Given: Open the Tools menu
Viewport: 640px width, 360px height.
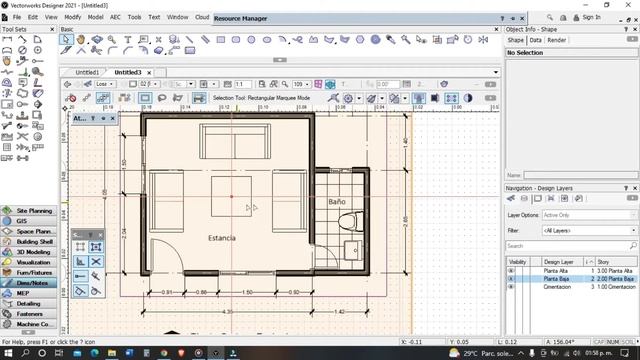Looking at the screenshot, I should click(134, 17).
